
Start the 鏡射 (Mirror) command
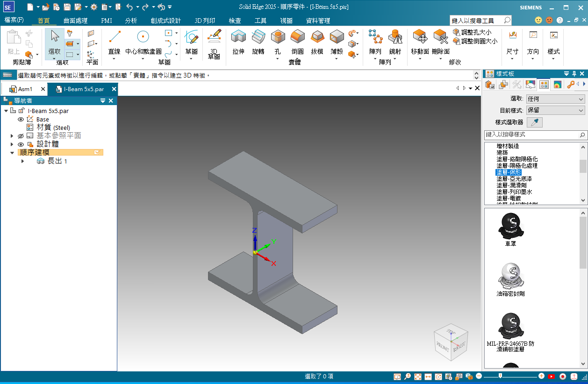(395, 43)
